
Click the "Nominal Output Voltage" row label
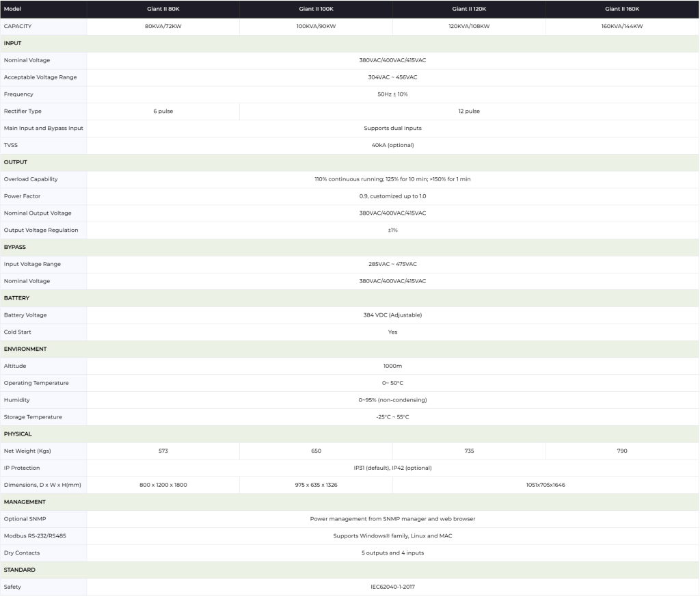click(x=38, y=213)
